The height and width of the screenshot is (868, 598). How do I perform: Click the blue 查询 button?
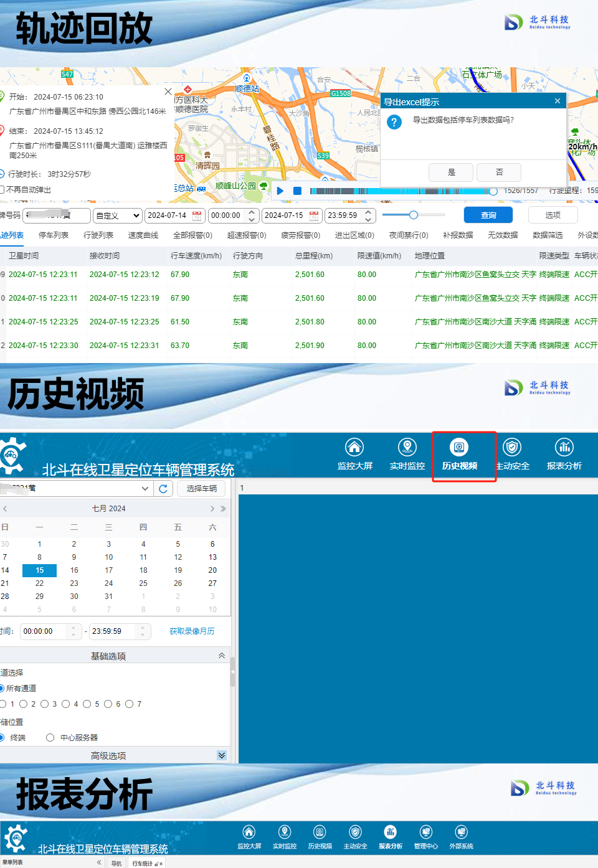(488, 215)
